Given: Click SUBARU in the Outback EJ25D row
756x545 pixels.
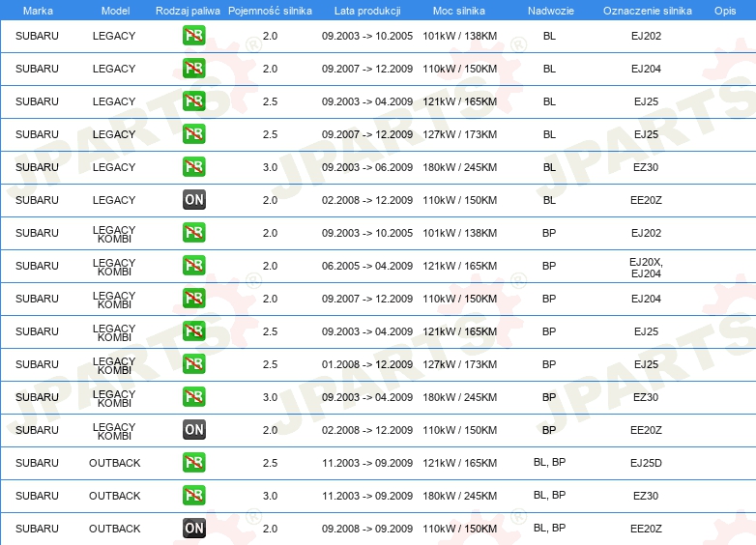Looking at the screenshot, I should point(37,463).
